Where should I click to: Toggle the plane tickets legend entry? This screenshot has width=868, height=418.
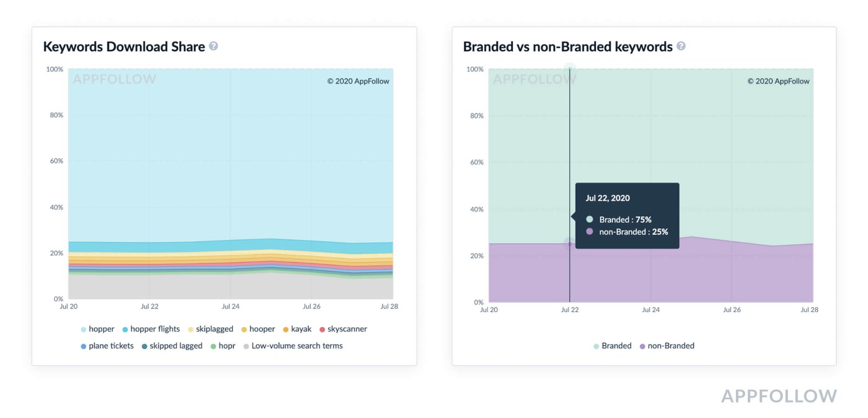(107, 346)
